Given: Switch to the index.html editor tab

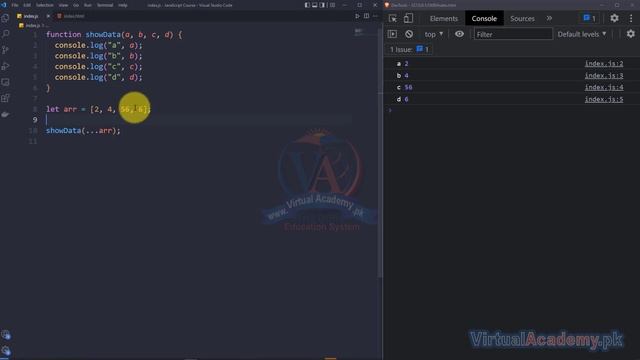Looking at the screenshot, I should coord(71,16).
